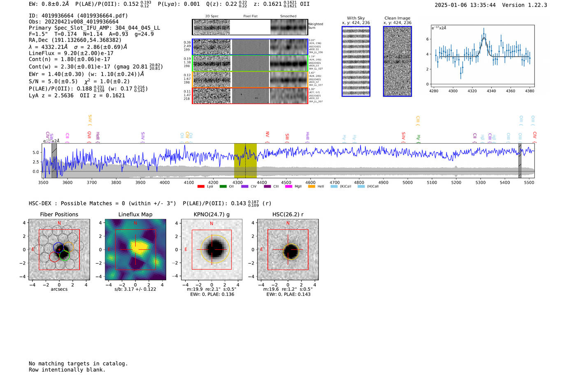
Task: Select the S/N = 5.0(±0.5) line
Action: click(x=79, y=81)
